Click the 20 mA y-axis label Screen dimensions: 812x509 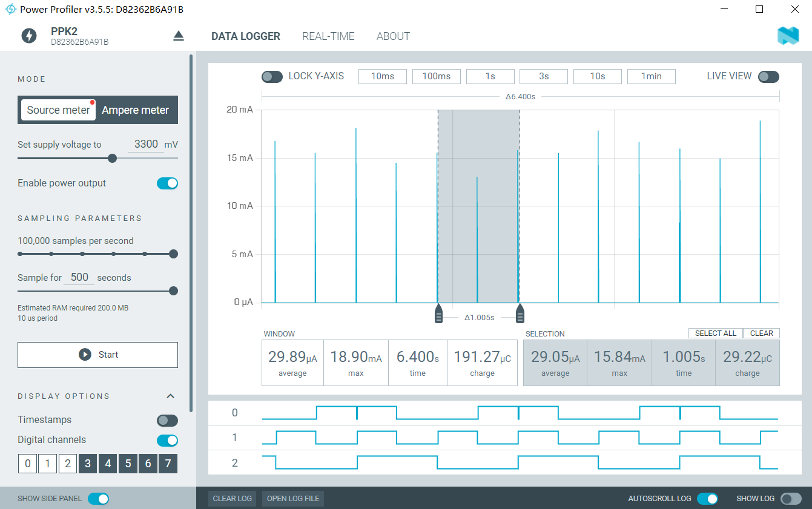coord(239,110)
